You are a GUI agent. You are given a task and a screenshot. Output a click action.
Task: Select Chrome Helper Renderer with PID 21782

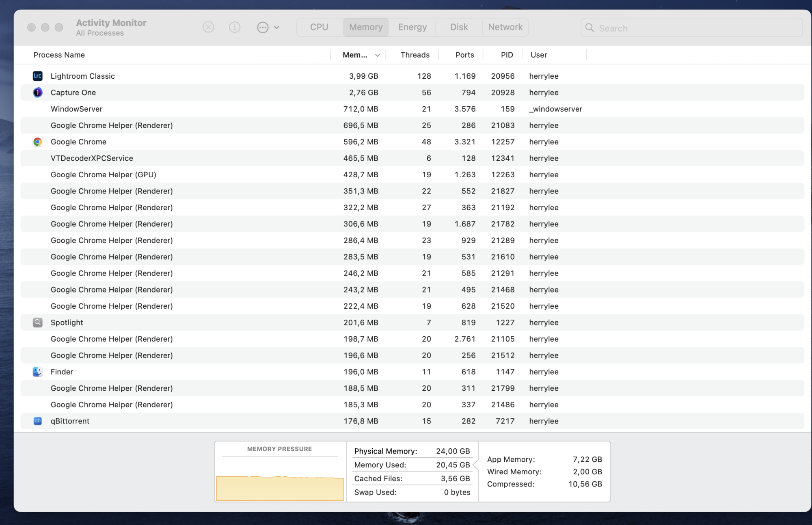coord(412,224)
